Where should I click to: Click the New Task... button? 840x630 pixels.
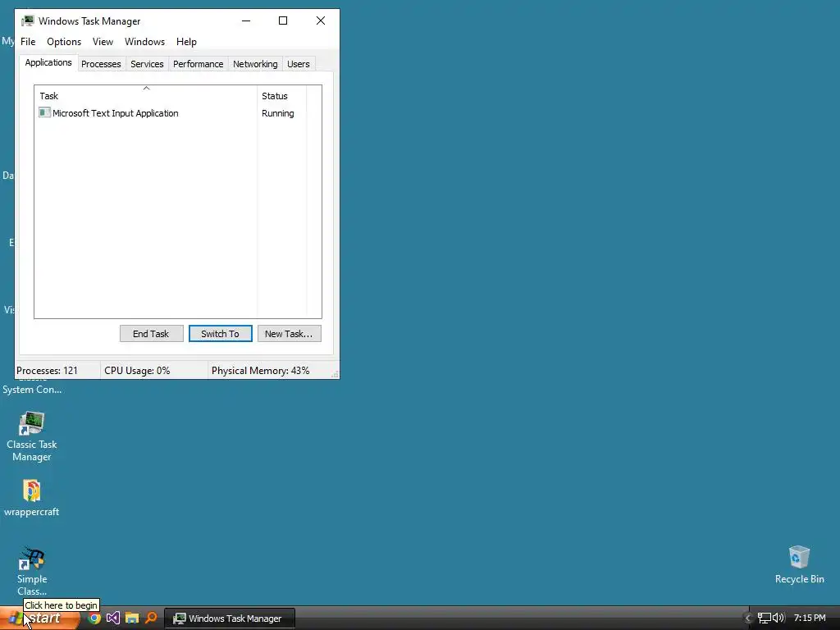pyautogui.click(x=290, y=334)
